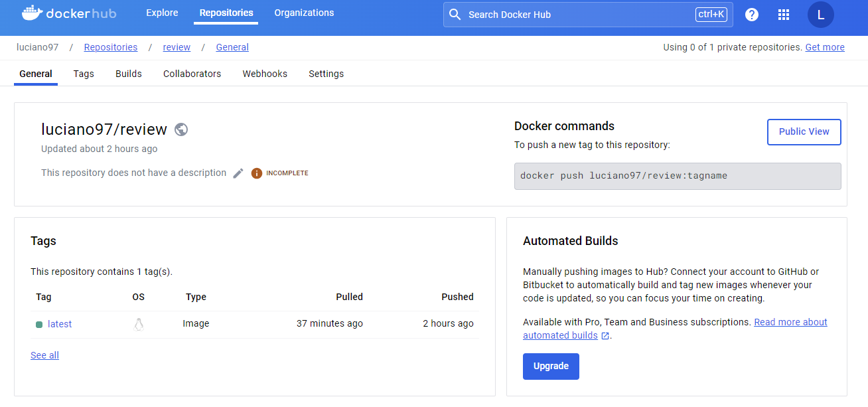Click the public globe icon beside repository name

181,129
